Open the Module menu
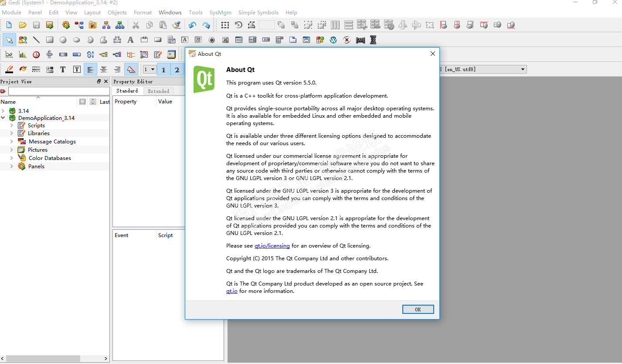 click(12, 13)
